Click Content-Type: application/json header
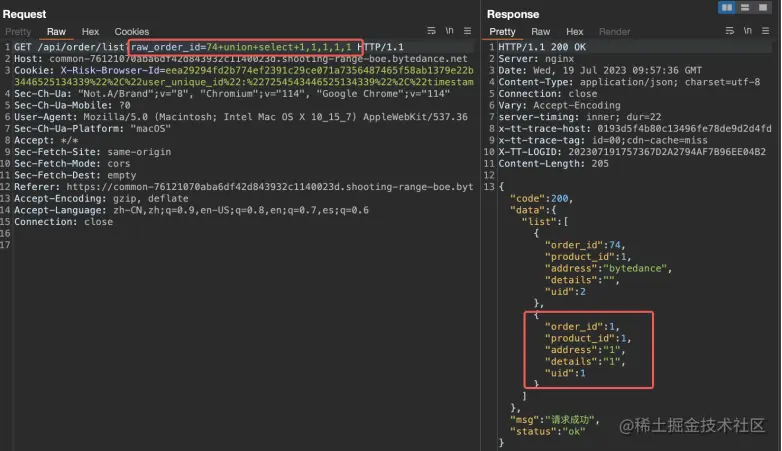 629,82
